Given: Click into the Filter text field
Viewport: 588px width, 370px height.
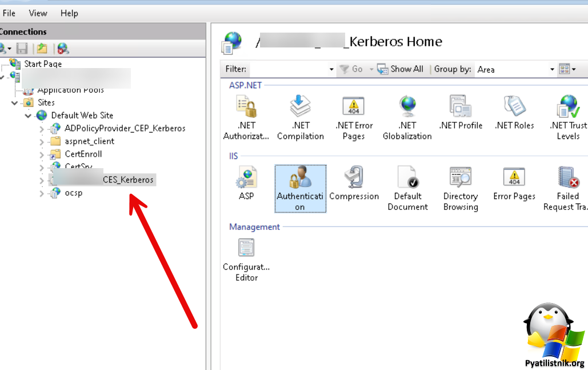Looking at the screenshot, I should [x=289, y=69].
